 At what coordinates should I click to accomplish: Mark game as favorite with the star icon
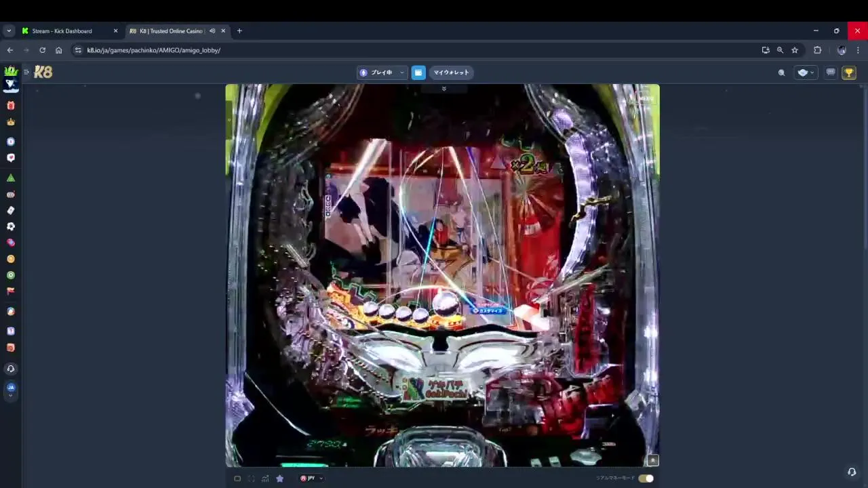(279, 479)
